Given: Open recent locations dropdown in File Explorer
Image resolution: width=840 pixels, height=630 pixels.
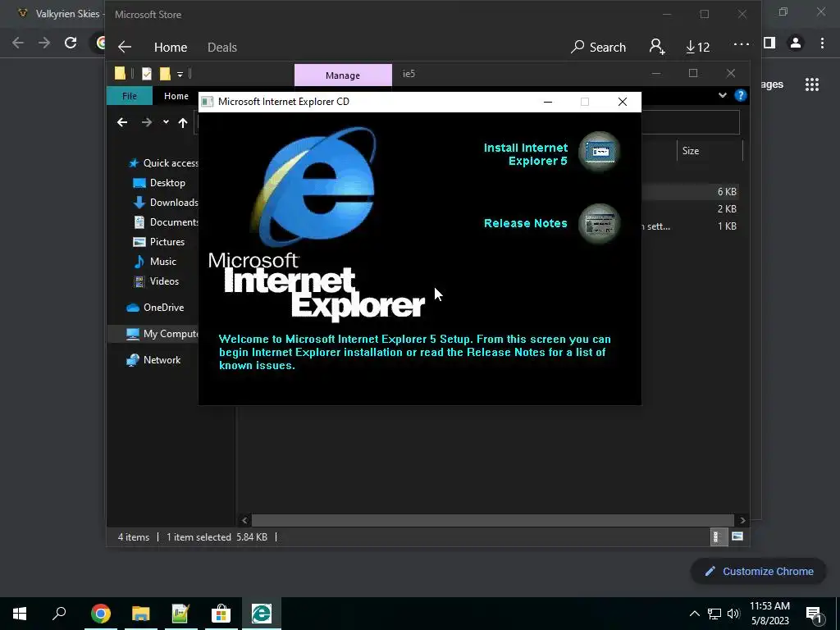Looking at the screenshot, I should 166,123.
